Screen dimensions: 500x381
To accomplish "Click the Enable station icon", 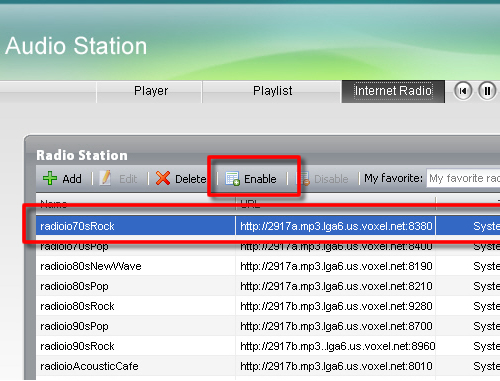I will pos(232,178).
